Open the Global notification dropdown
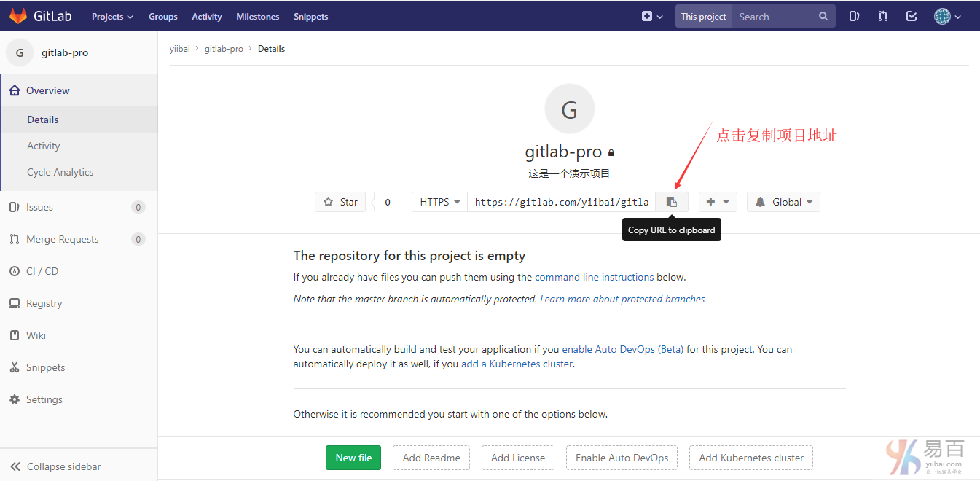Screen dimensions: 980x481 (x=783, y=202)
